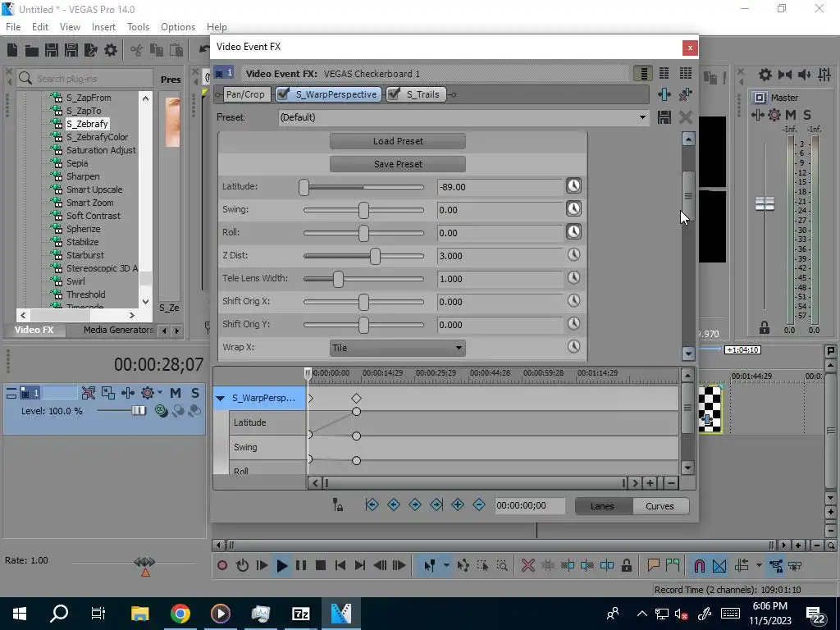The height and width of the screenshot is (630, 840).
Task: Toggle Roll animation clock button
Action: pos(573,231)
